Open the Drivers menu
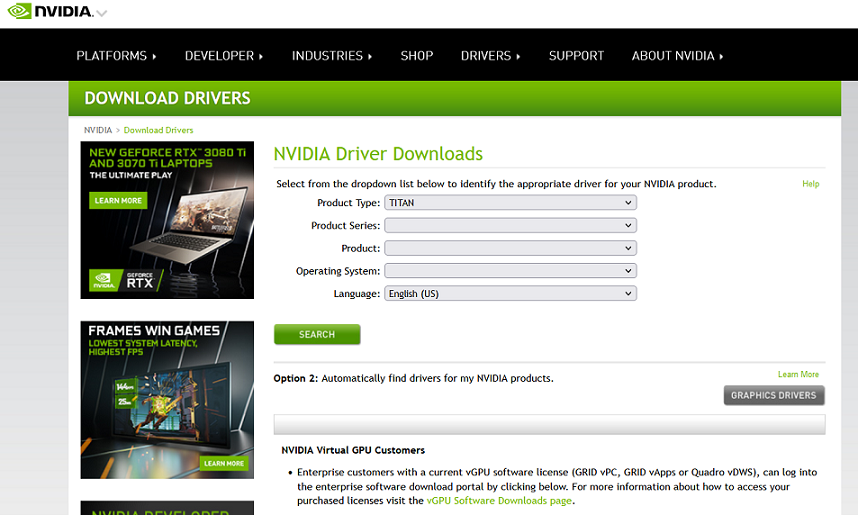The height and width of the screenshot is (515, 858). (x=490, y=56)
